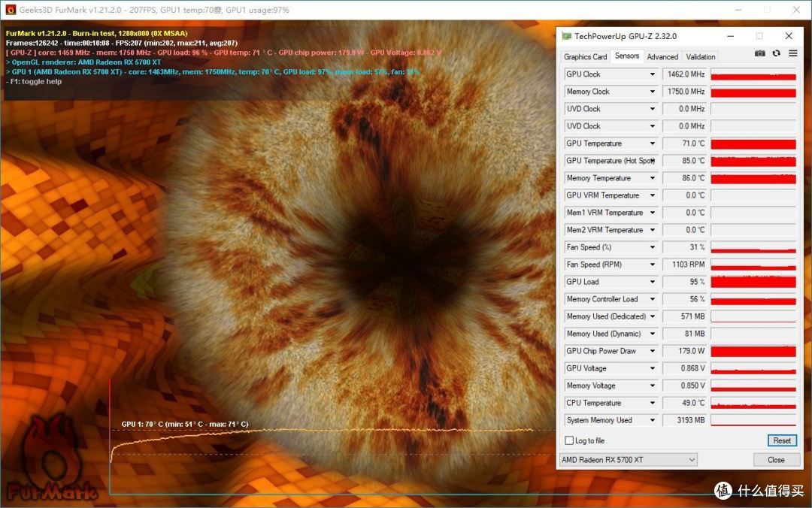Click the GPU Load history graph

(x=753, y=282)
